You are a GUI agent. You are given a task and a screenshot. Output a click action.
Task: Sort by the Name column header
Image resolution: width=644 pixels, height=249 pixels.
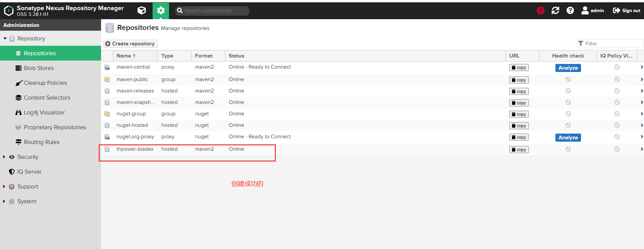(x=135, y=56)
